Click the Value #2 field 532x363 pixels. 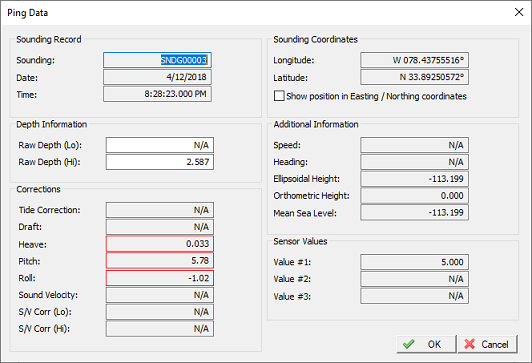pyautogui.click(x=414, y=279)
